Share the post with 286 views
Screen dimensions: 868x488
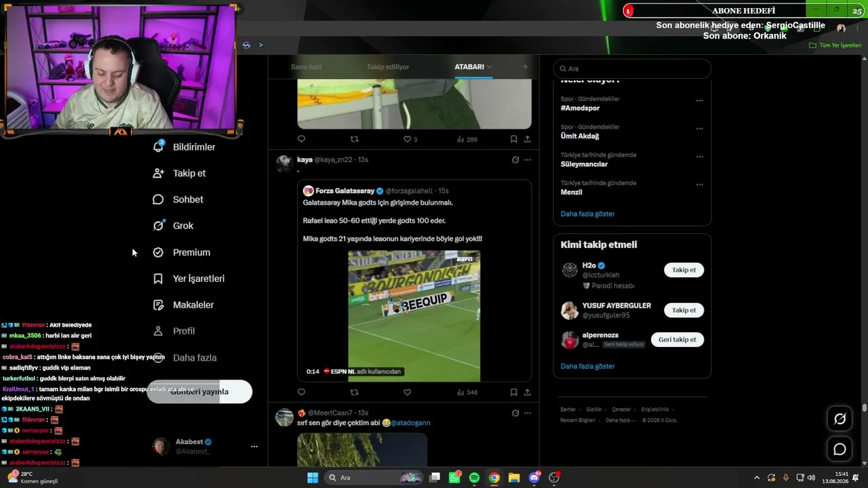pos(527,139)
